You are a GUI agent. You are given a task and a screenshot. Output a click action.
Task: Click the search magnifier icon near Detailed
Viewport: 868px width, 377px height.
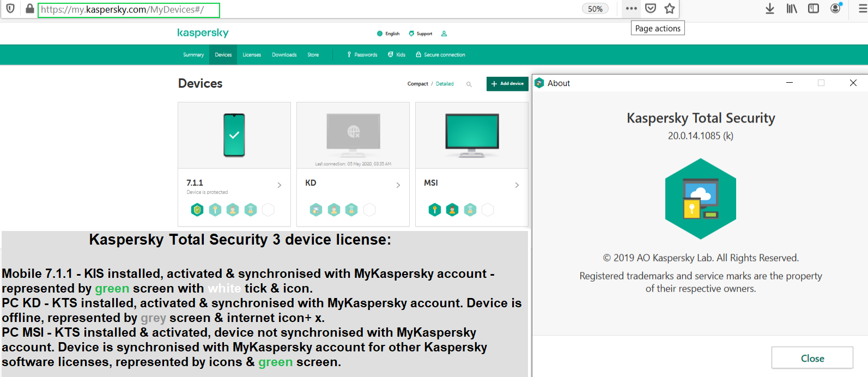469,84
